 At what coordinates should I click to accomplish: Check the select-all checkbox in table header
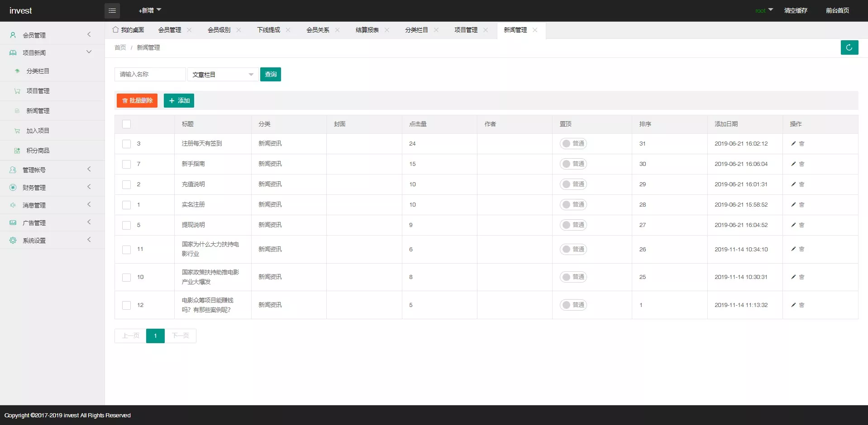[127, 124]
